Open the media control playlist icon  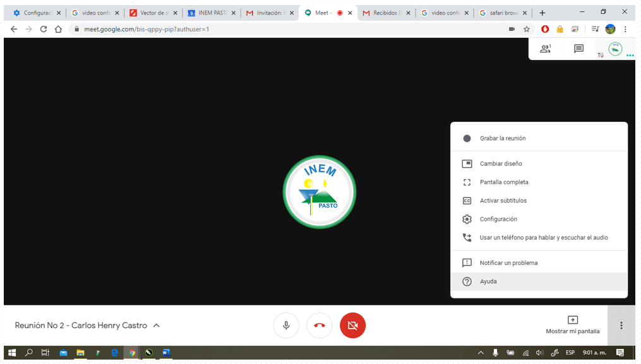[x=595, y=29]
